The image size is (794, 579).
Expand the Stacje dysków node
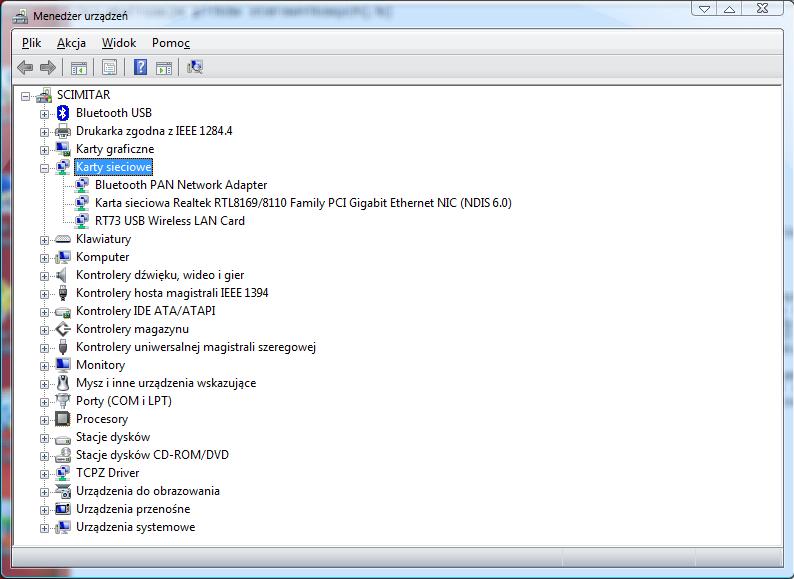click(x=45, y=438)
